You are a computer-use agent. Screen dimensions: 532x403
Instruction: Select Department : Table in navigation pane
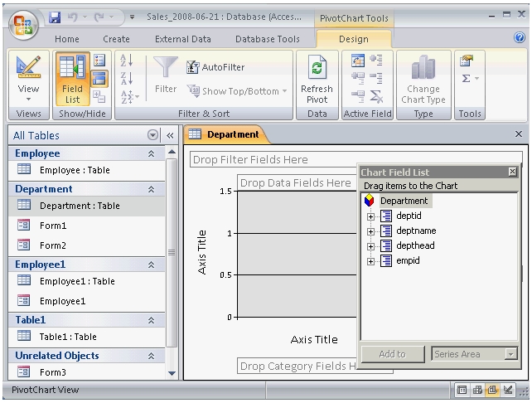87,206
